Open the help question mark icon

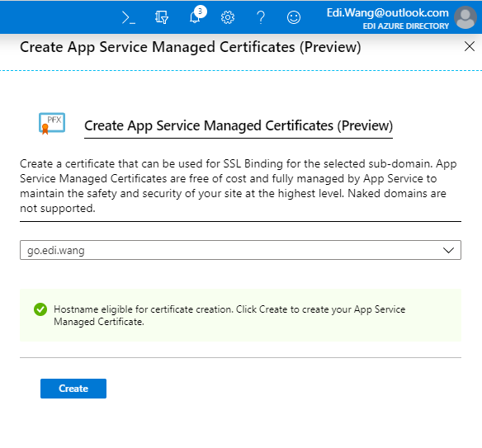(x=261, y=17)
